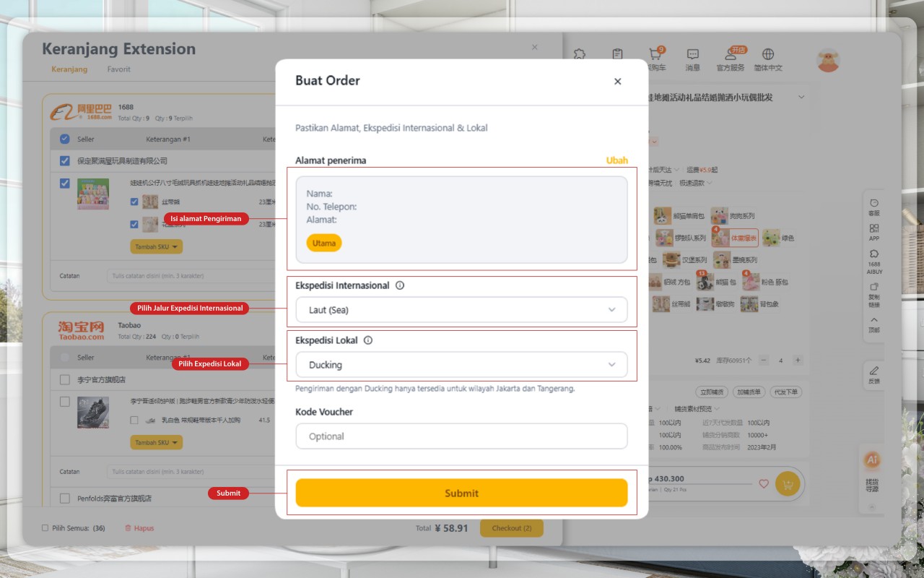The image size is (924, 578).
Task: Expand the product title chevron
Action: [x=801, y=98]
